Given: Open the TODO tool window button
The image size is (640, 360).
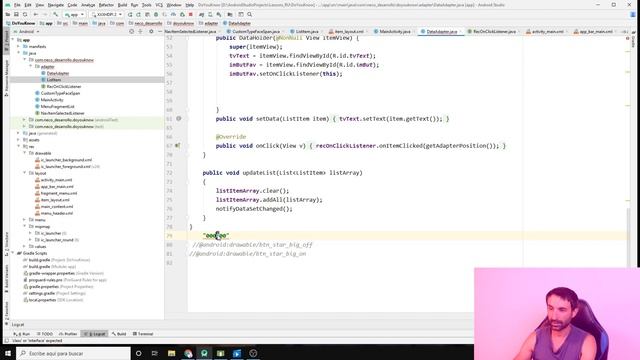Looking at the screenshot, I should point(45,334).
